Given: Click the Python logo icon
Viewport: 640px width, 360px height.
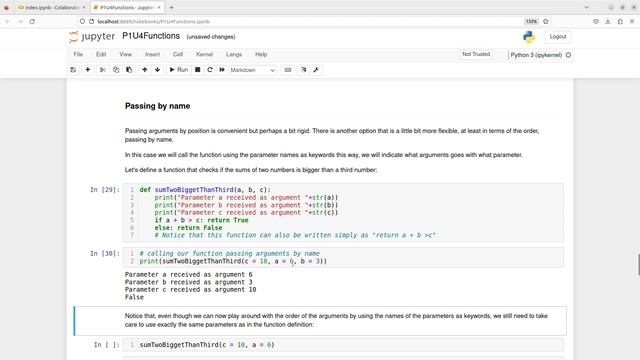Looking at the screenshot, I should point(529,37).
